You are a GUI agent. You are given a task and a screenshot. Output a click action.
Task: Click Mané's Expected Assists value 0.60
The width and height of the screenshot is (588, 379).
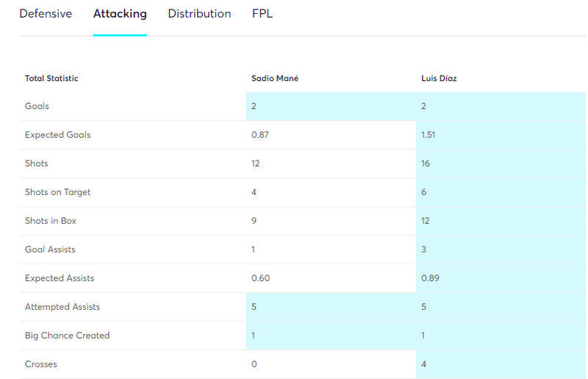(261, 278)
